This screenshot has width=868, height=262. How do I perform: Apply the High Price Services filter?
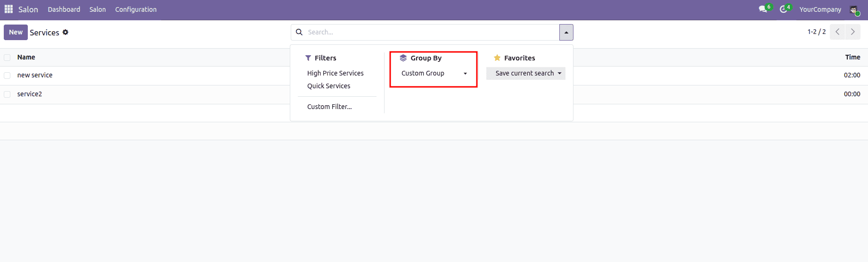(x=335, y=73)
